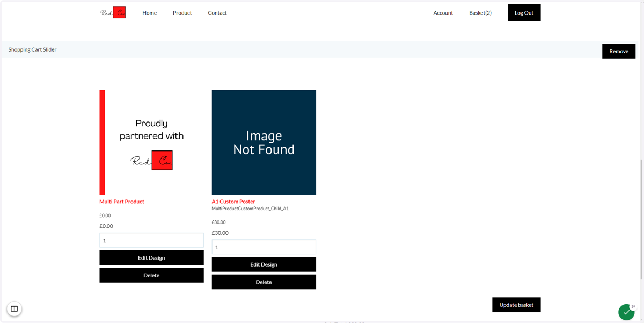This screenshot has width=644, height=323.
Task: Focus quantity field for Multi Part Product
Action: 151,240
